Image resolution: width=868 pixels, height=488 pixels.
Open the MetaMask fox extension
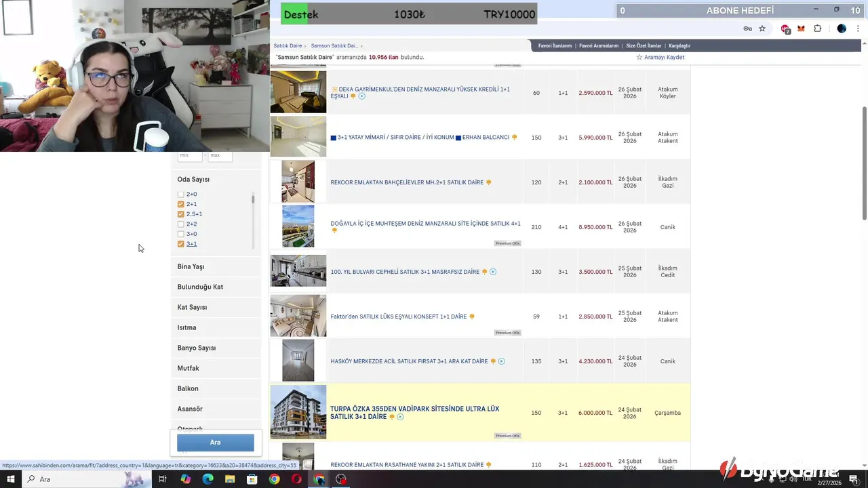coord(801,28)
